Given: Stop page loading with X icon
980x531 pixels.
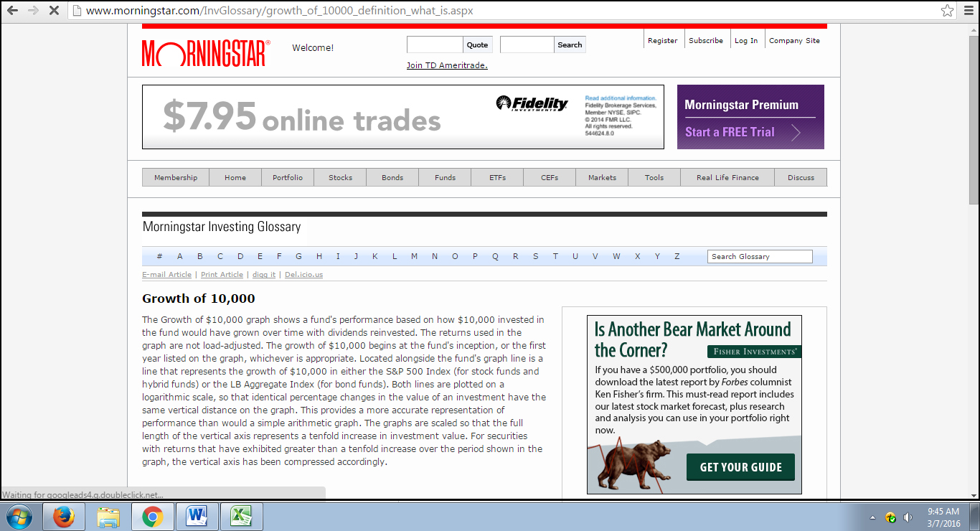Looking at the screenshot, I should tap(54, 11).
